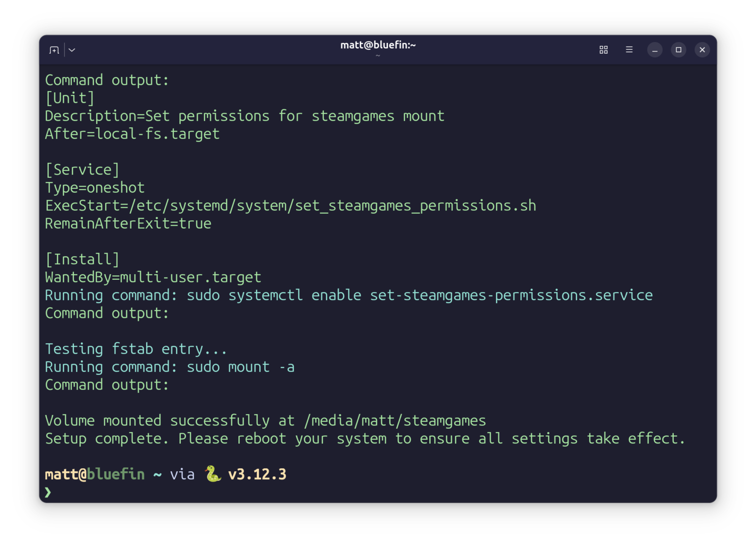Click the v3.12.3 version text

[257, 474]
